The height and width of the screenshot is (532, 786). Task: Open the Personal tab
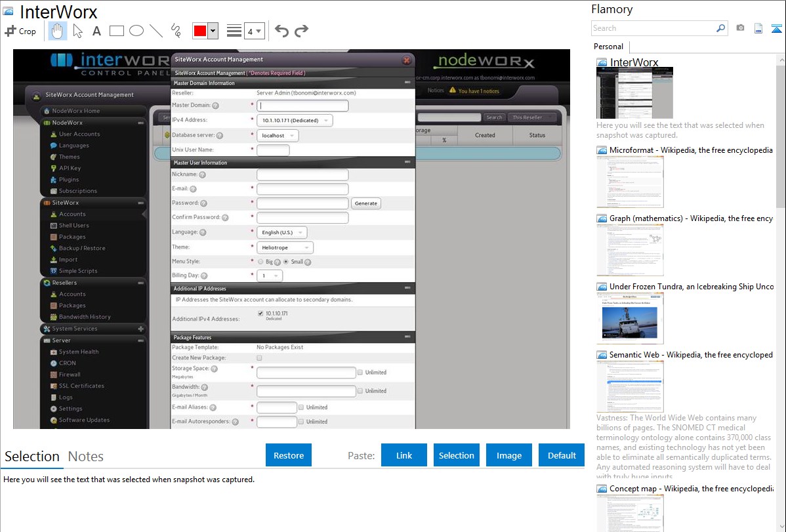tap(608, 47)
